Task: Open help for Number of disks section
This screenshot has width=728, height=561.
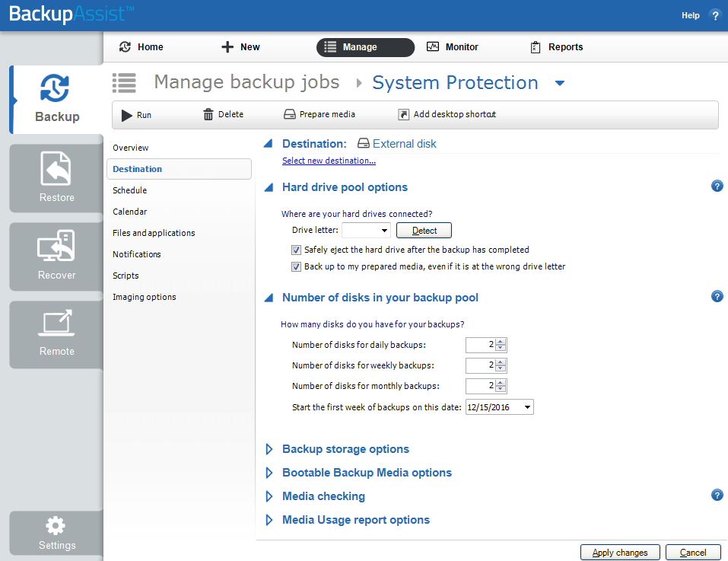Action: pos(717,296)
